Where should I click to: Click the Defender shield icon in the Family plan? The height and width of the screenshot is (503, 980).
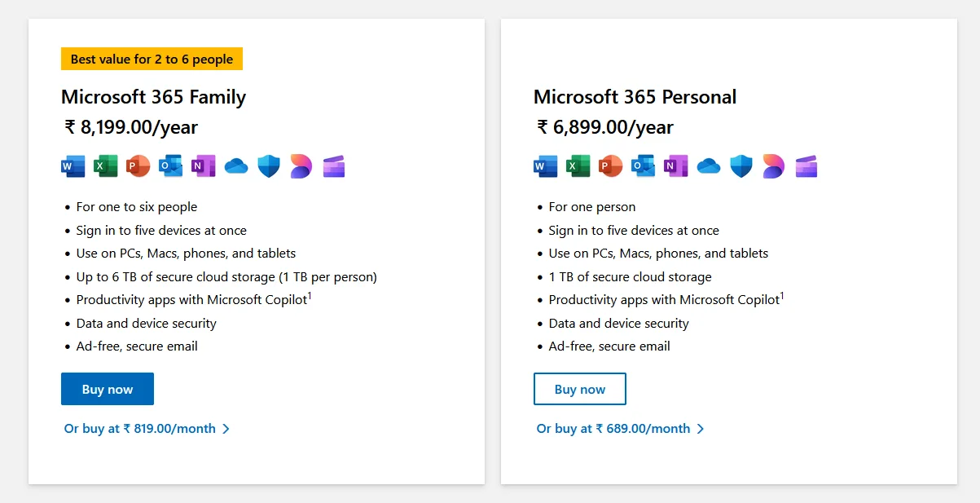[x=269, y=166]
